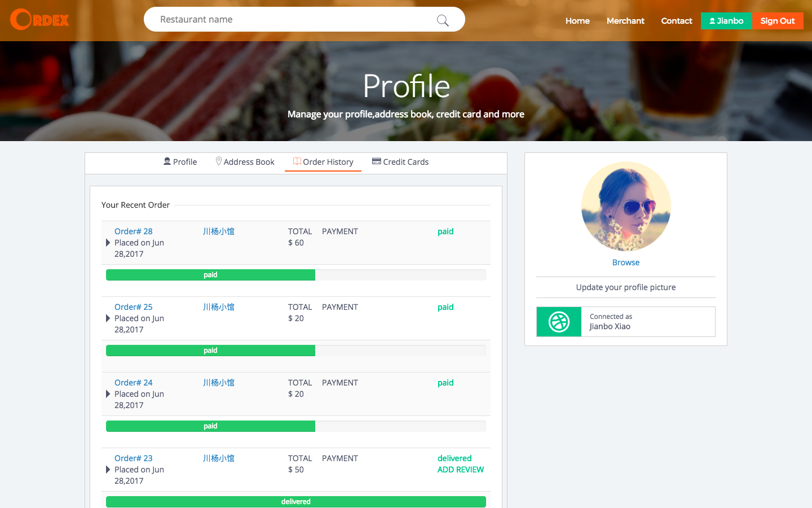812x508 pixels.
Task: Focus the Restaurant name search field
Action: [x=304, y=19]
